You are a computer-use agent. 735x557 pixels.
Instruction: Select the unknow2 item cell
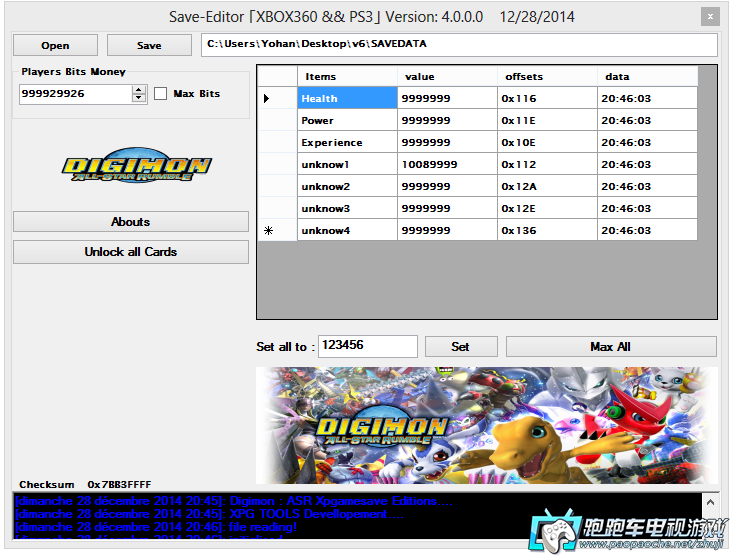(347, 187)
